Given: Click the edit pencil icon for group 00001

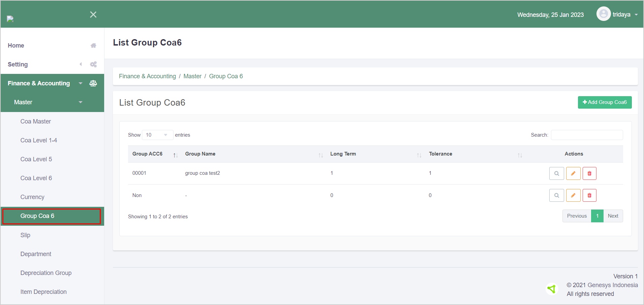Looking at the screenshot, I should coord(573,173).
